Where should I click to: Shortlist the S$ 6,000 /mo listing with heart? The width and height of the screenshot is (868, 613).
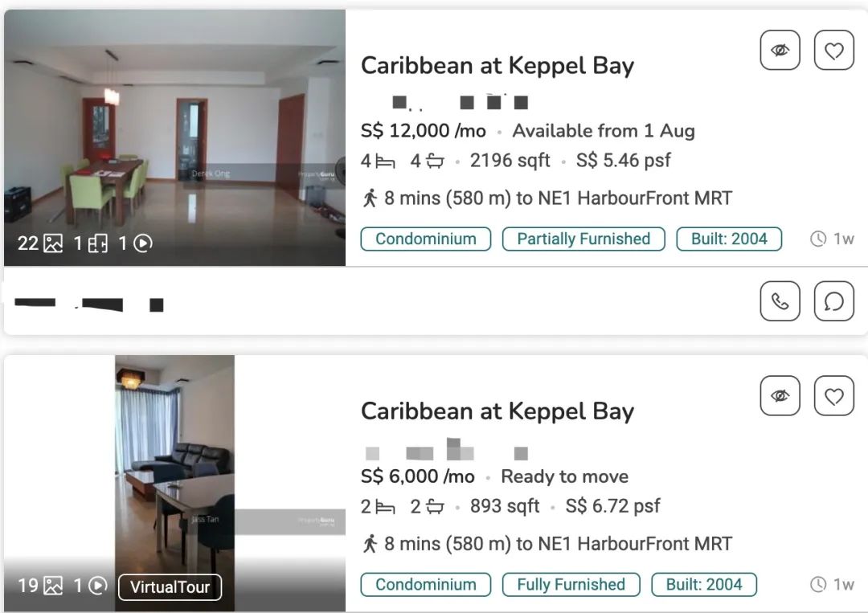click(x=833, y=396)
